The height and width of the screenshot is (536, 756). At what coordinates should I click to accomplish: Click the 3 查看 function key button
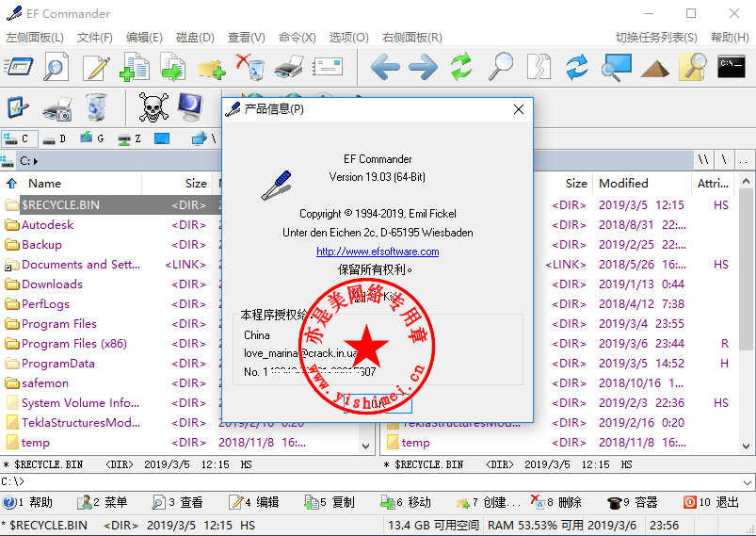click(x=177, y=502)
